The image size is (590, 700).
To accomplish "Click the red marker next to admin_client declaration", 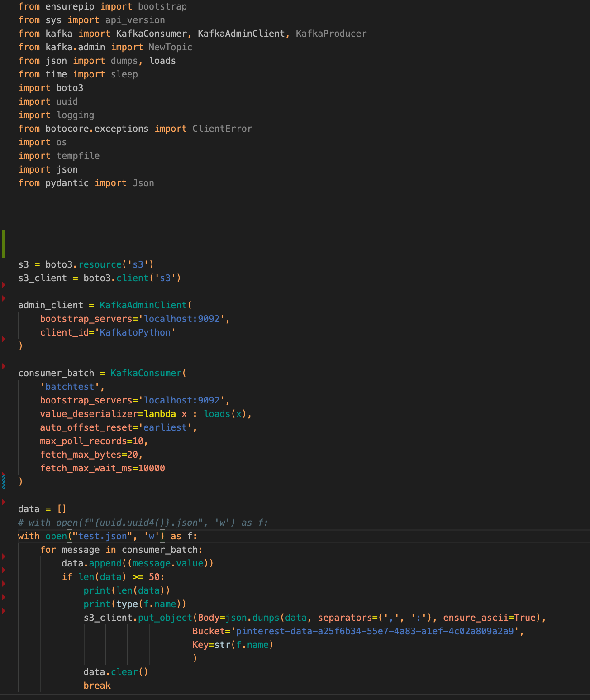I will [4, 298].
